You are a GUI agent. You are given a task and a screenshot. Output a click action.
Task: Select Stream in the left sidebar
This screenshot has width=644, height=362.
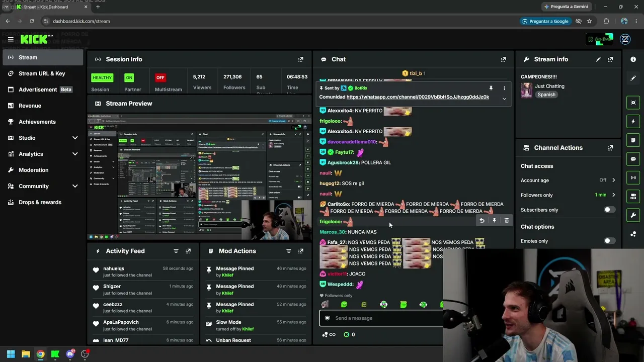click(x=43, y=57)
